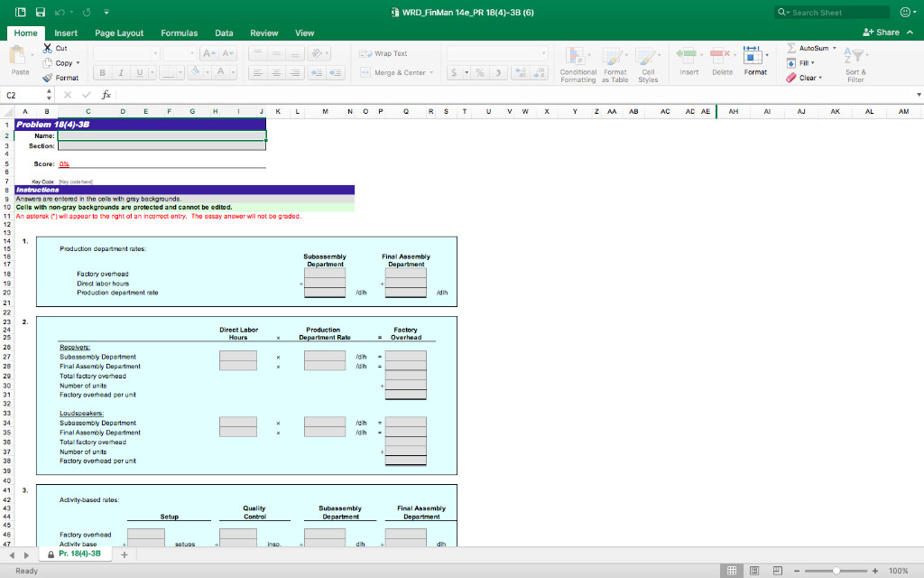Open font color dropdown arrow
924x578 pixels.
pyautogui.click(x=234, y=72)
